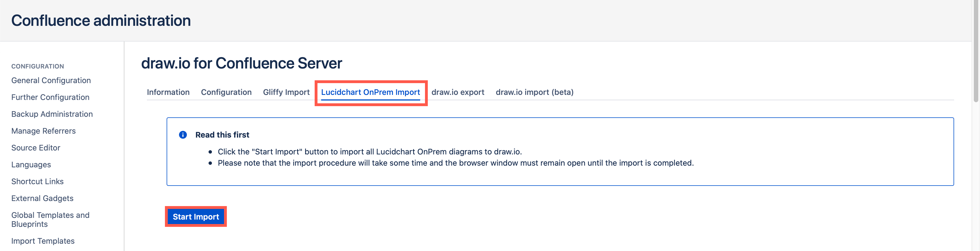Screen dimensions: 980x251
Task: Open the Gliffy Import tab
Action: tap(286, 92)
